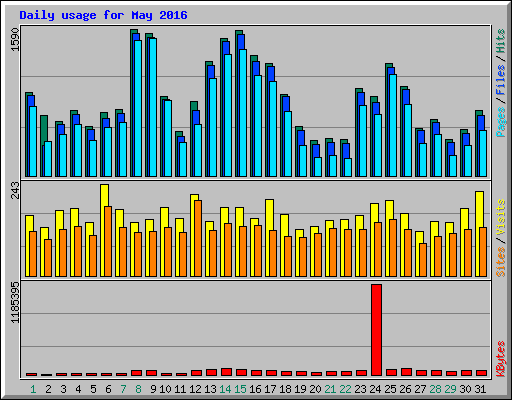
Task: Click day label 17 on the axis
Action: [x=270, y=389]
